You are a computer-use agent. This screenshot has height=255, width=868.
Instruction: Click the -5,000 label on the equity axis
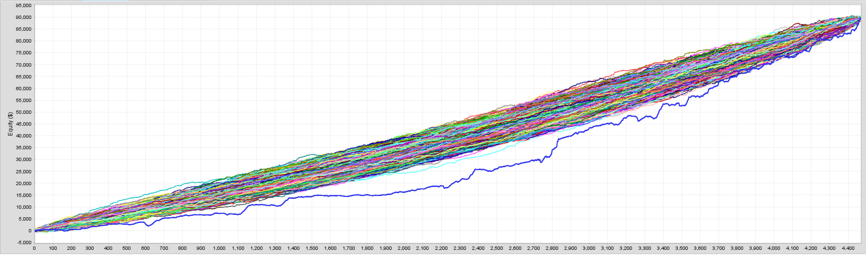(x=23, y=243)
